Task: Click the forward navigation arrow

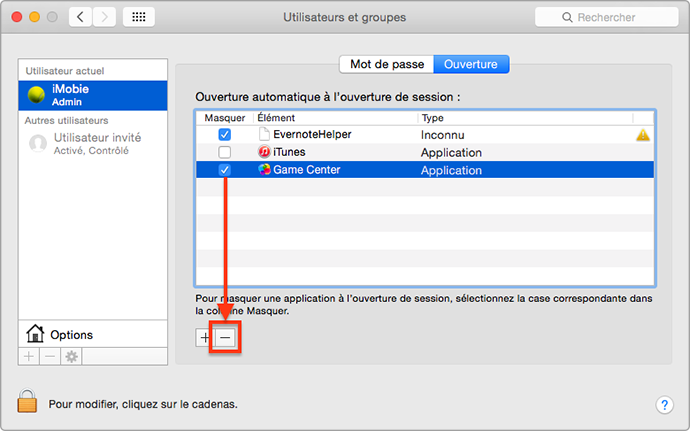Action: pyautogui.click(x=104, y=17)
